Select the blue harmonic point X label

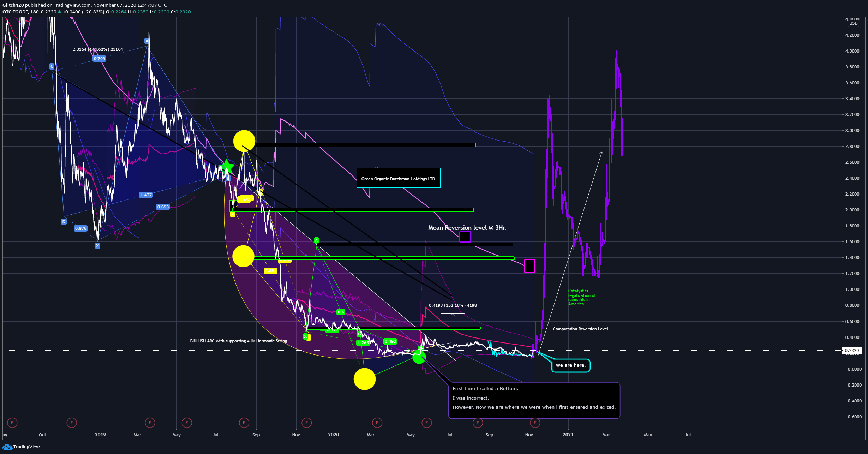97,246
